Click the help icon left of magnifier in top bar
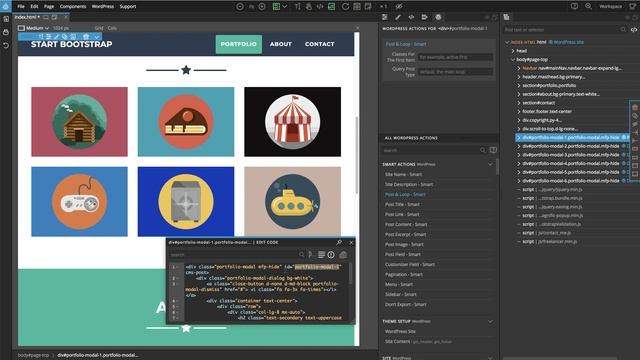This screenshot has width=640, height=360. pos(574,6)
